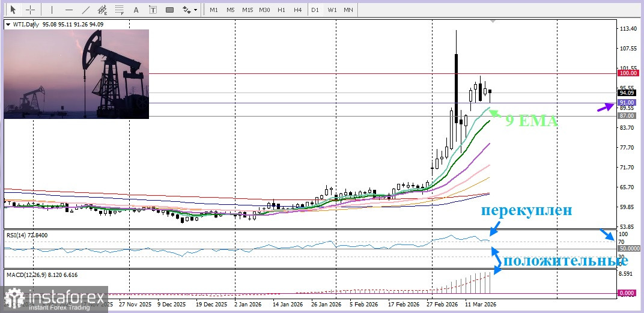The width and height of the screenshot is (644, 313).
Task: Add text with the A tool
Action: click(x=136, y=10)
